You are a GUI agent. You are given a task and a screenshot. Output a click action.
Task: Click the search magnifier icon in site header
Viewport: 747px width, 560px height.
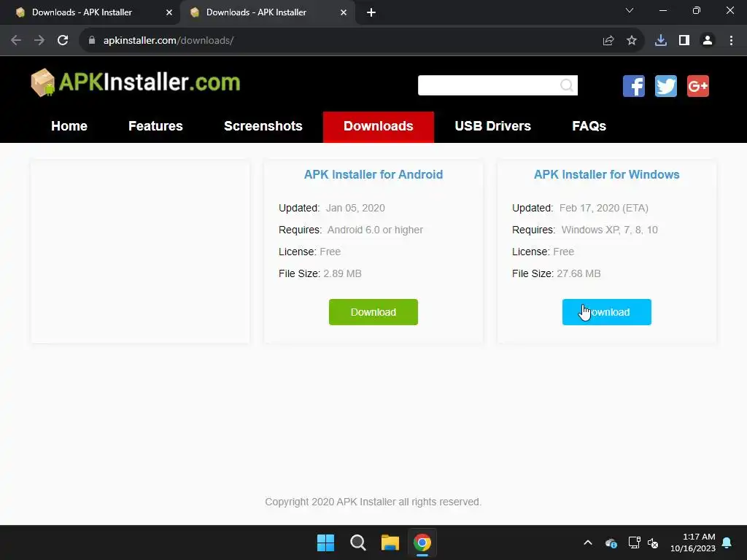(566, 85)
